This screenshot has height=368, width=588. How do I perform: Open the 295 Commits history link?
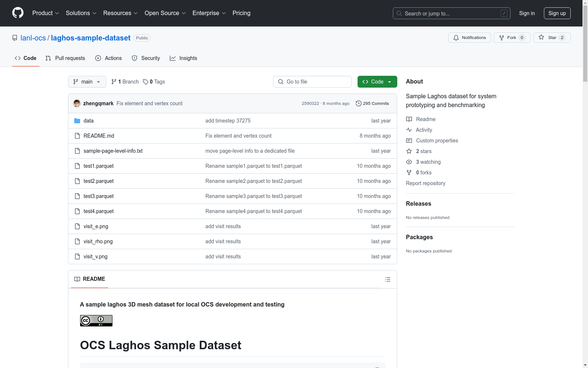tap(372, 103)
